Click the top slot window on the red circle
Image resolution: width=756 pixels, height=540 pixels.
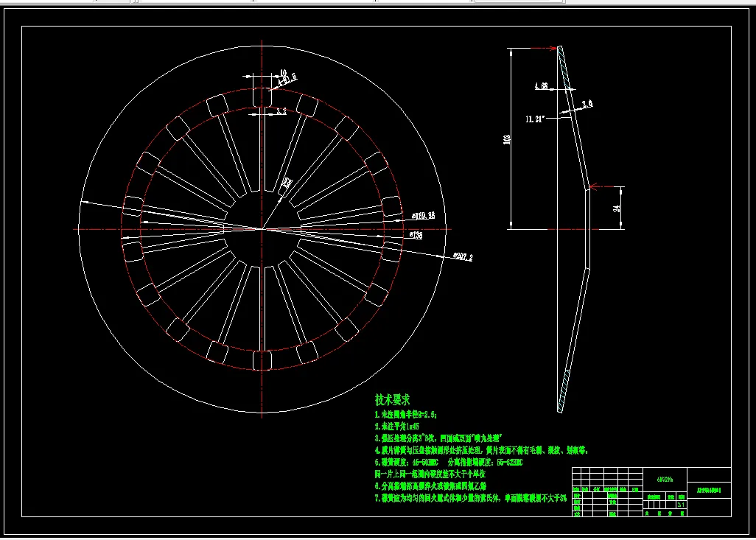[263, 97]
